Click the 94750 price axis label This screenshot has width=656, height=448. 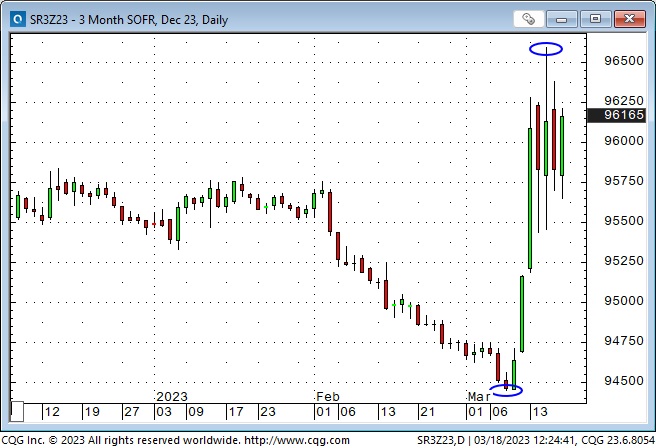624,340
